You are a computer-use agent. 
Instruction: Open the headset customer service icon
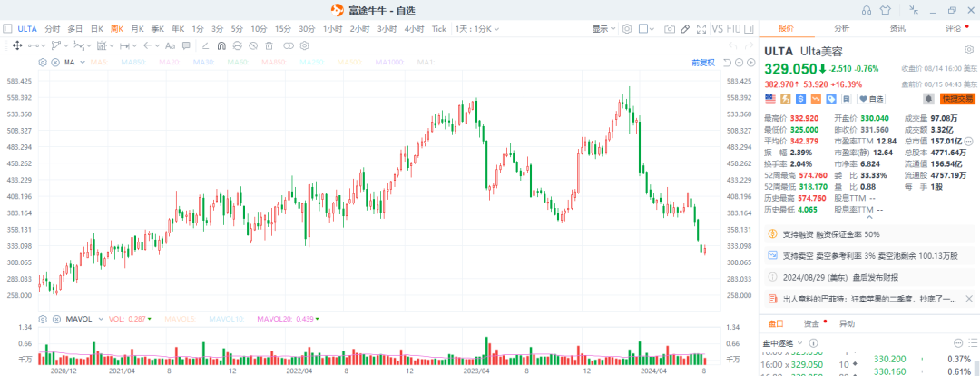(867, 10)
